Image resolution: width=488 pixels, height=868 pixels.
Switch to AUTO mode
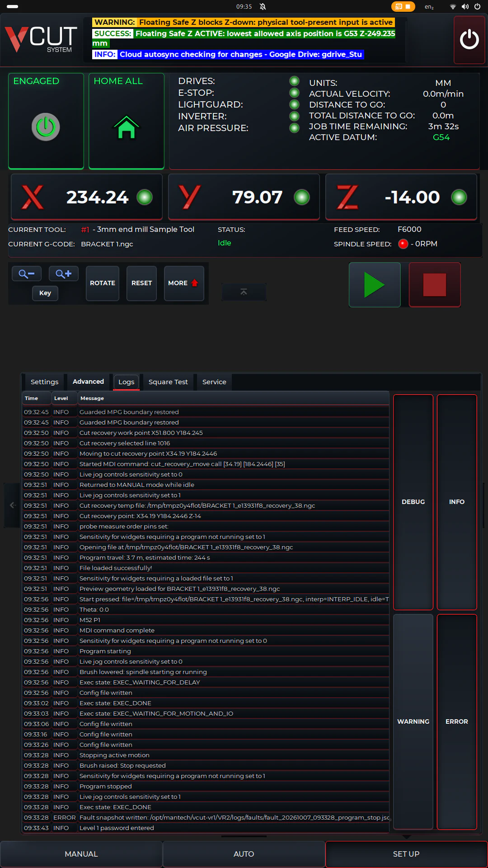(x=244, y=854)
